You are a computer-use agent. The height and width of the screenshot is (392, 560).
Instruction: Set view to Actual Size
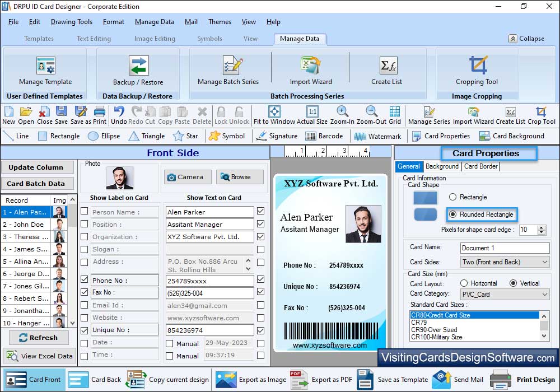coord(312,115)
